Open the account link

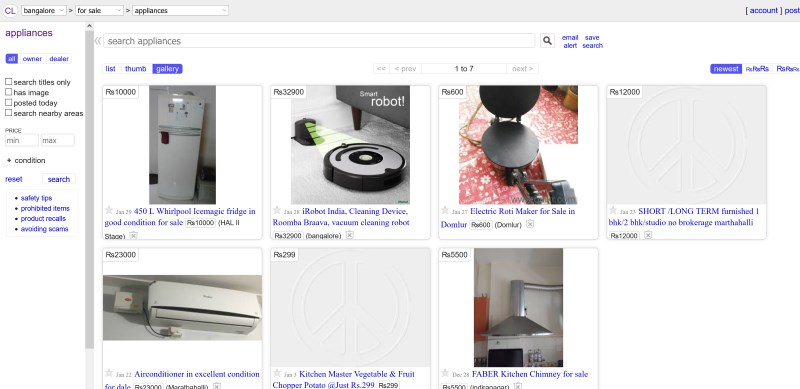pyautogui.click(x=763, y=10)
